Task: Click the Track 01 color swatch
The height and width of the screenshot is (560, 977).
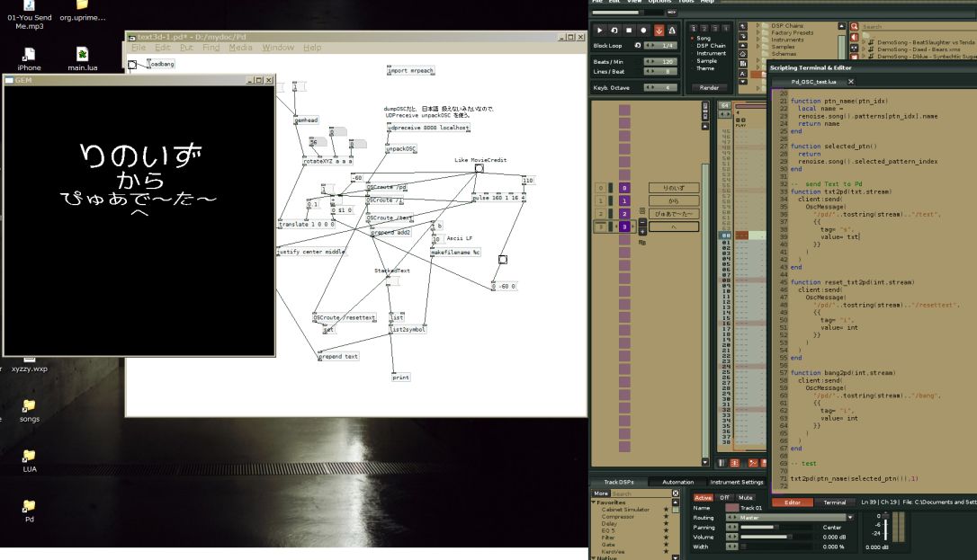Action: point(732,508)
